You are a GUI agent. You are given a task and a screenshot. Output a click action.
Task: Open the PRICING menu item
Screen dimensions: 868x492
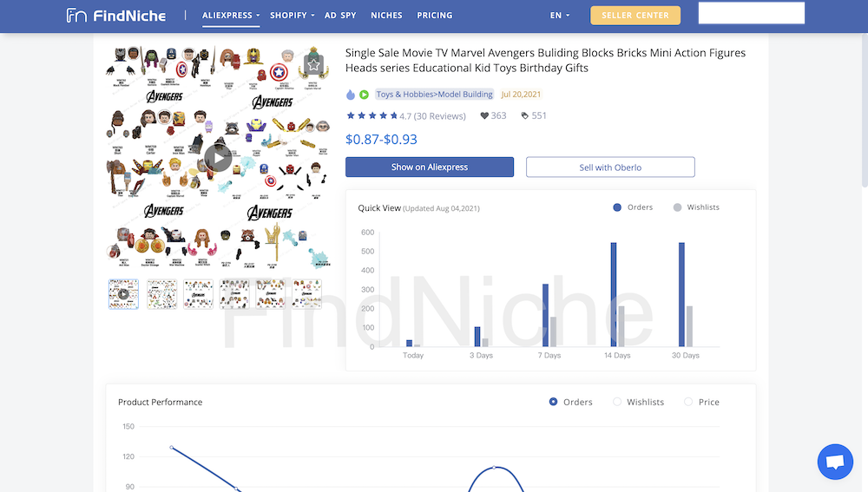(x=435, y=15)
